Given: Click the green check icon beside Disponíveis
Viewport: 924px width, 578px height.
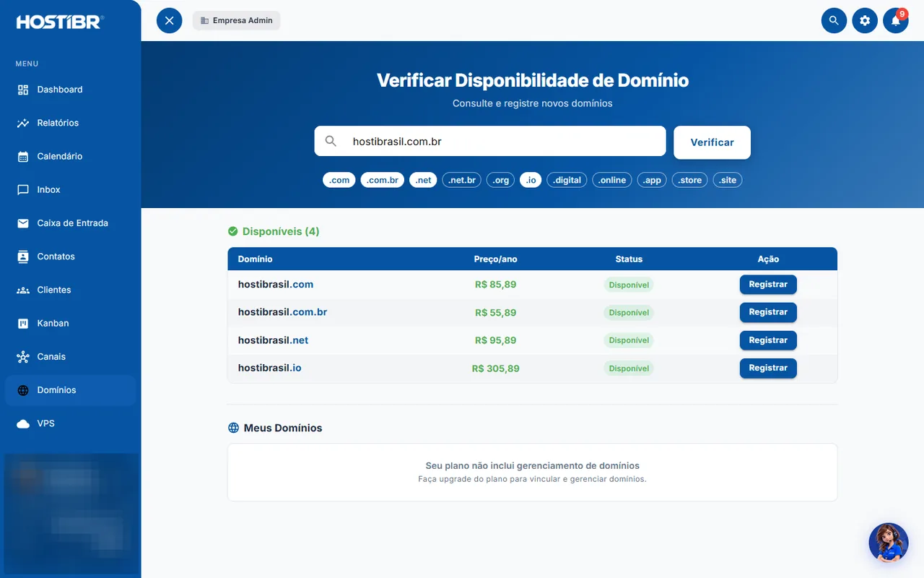Looking at the screenshot, I should coord(233,231).
